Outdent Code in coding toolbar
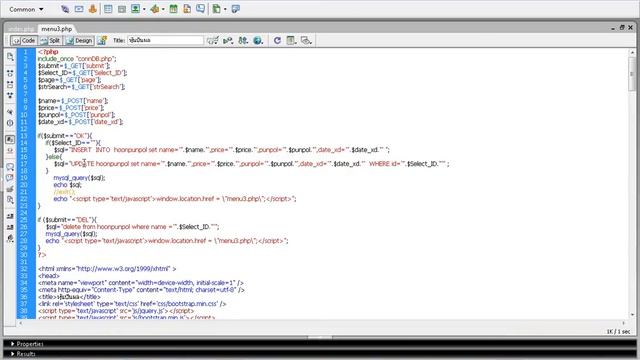This screenshot has height=360, width=640. click(10, 227)
